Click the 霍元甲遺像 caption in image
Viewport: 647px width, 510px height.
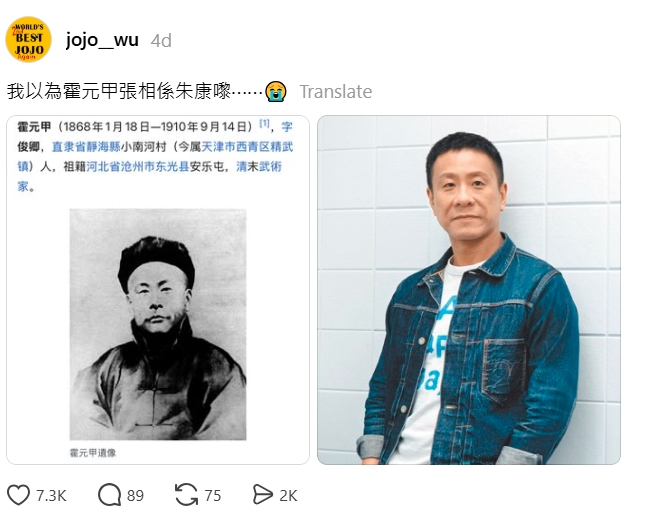(93, 453)
